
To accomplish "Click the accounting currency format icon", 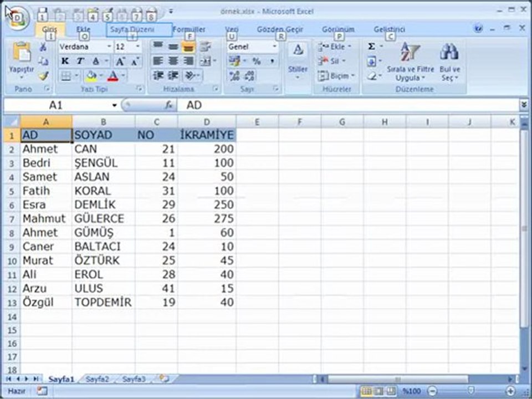I will [x=234, y=61].
